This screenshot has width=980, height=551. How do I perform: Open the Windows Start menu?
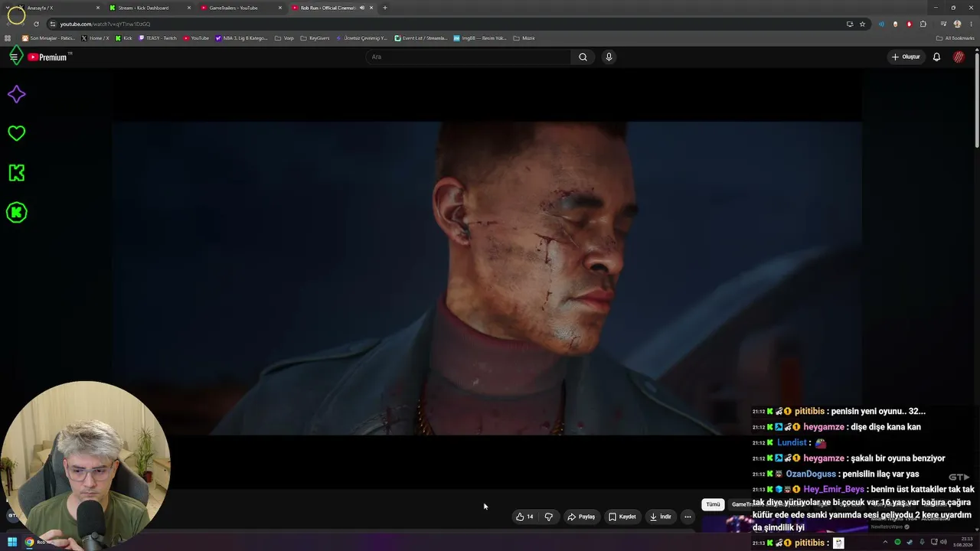12,542
